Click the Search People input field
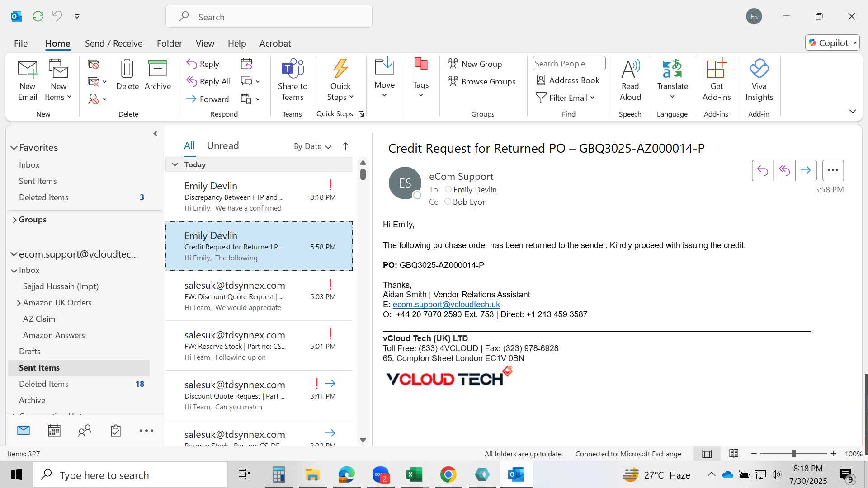Image resolution: width=868 pixels, height=488 pixels. pyautogui.click(x=569, y=63)
